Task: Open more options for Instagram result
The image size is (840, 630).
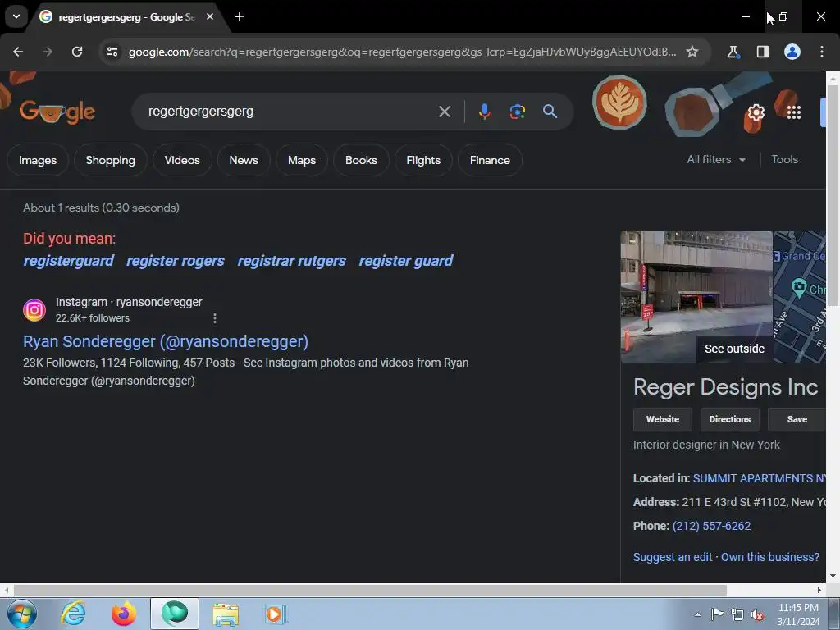Action: 215,318
